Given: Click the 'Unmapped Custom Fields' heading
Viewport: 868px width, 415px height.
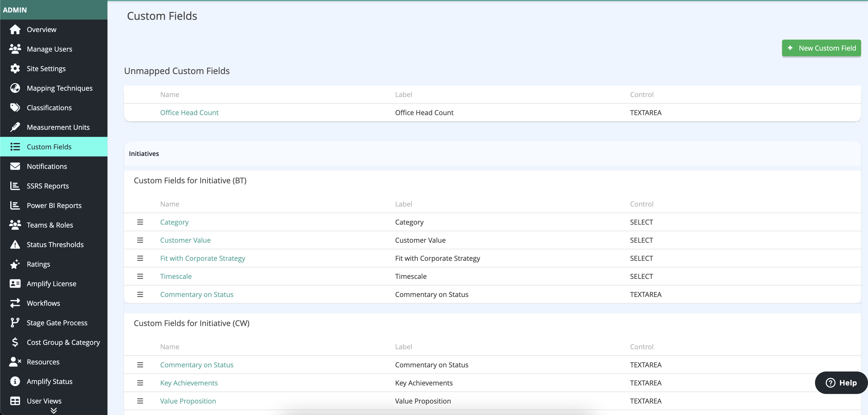Looking at the screenshot, I should tap(177, 71).
